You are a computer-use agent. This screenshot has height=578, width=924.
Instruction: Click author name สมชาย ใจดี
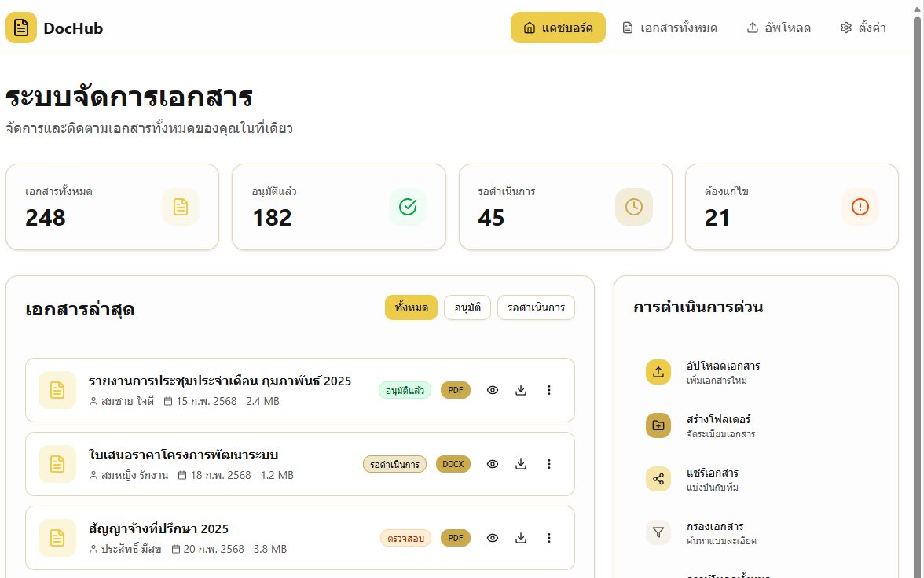click(x=127, y=401)
